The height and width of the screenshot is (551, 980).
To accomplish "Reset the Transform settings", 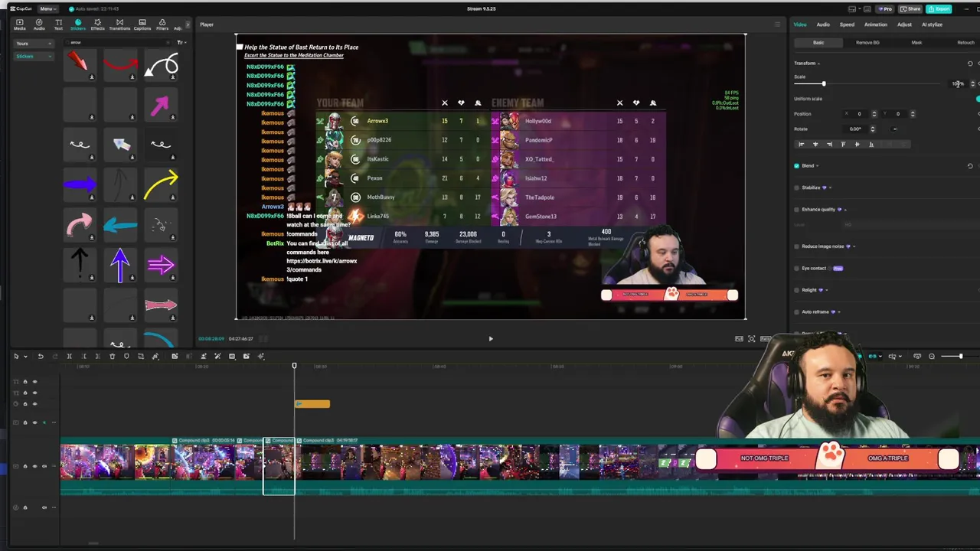I will pyautogui.click(x=970, y=64).
